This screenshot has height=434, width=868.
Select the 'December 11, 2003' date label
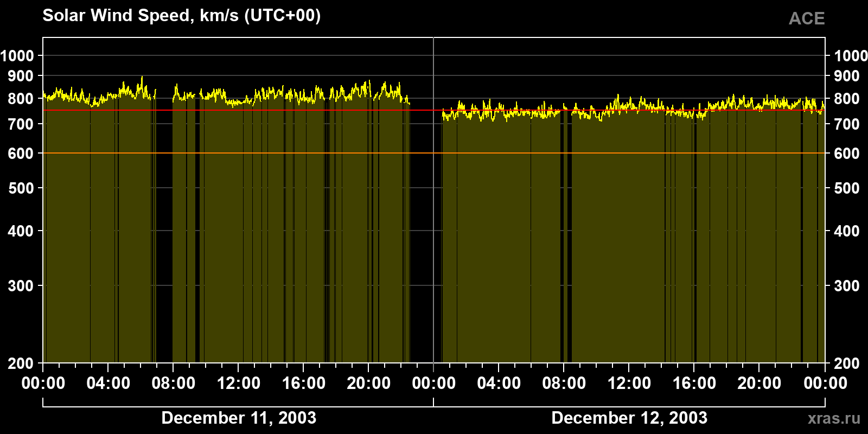click(x=239, y=418)
